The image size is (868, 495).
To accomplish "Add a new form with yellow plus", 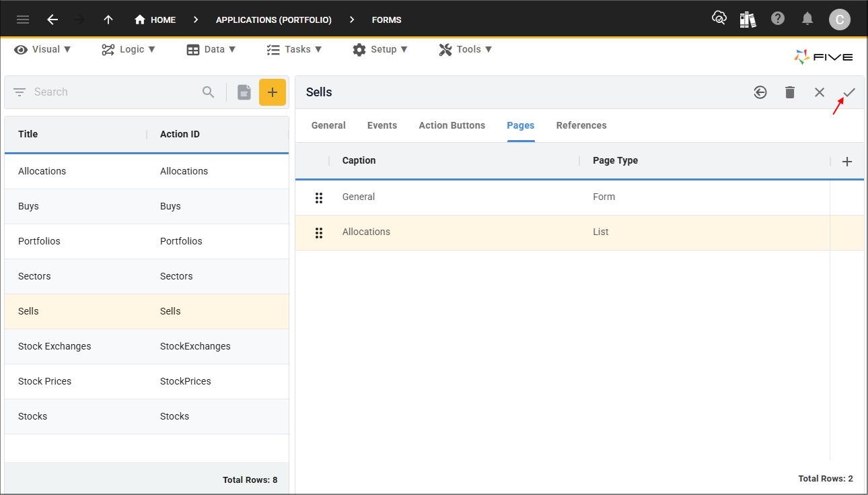I will [x=273, y=92].
